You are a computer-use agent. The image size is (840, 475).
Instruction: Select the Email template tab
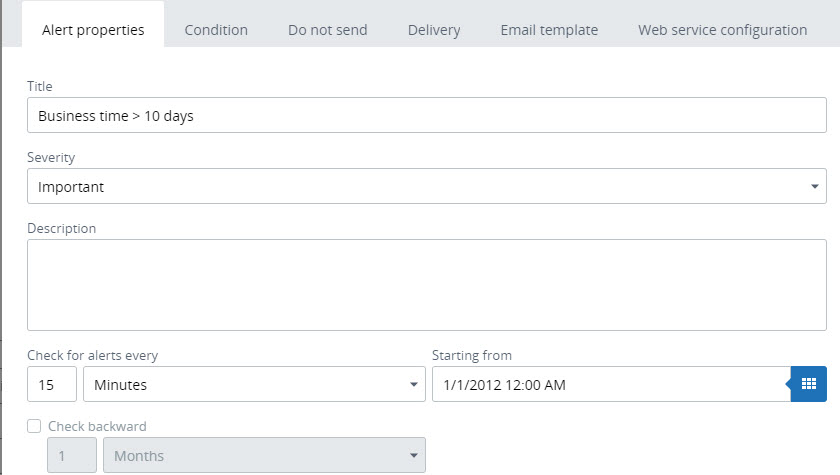coord(549,30)
